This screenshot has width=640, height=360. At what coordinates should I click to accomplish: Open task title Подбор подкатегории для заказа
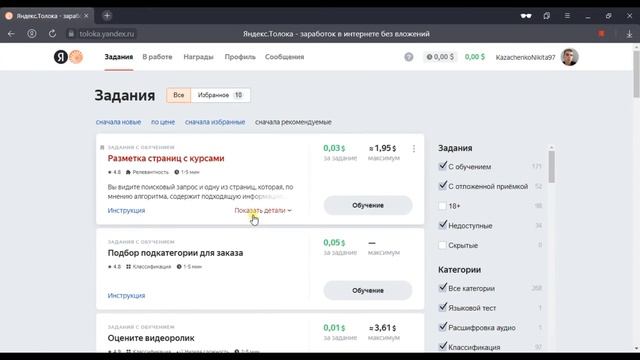(x=176, y=253)
